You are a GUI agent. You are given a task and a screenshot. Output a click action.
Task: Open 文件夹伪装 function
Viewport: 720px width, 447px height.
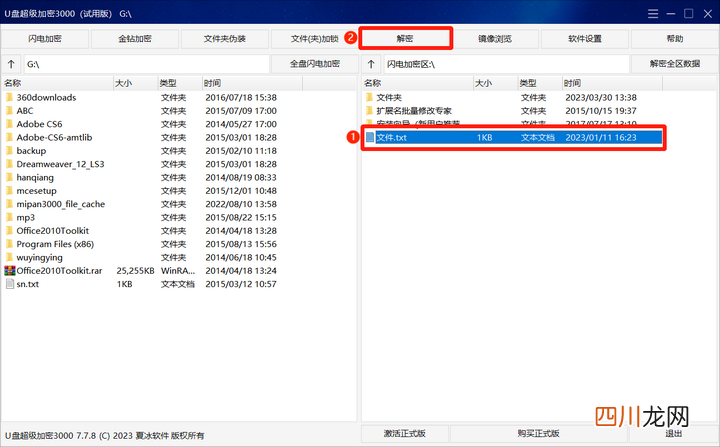[x=225, y=39]
